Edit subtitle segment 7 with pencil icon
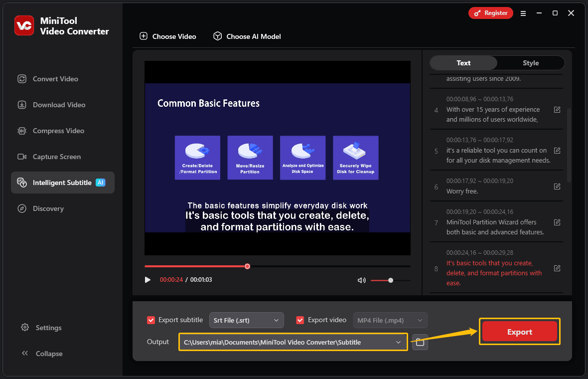This screenshot has height=379, width=588. [x=557, y=222]
